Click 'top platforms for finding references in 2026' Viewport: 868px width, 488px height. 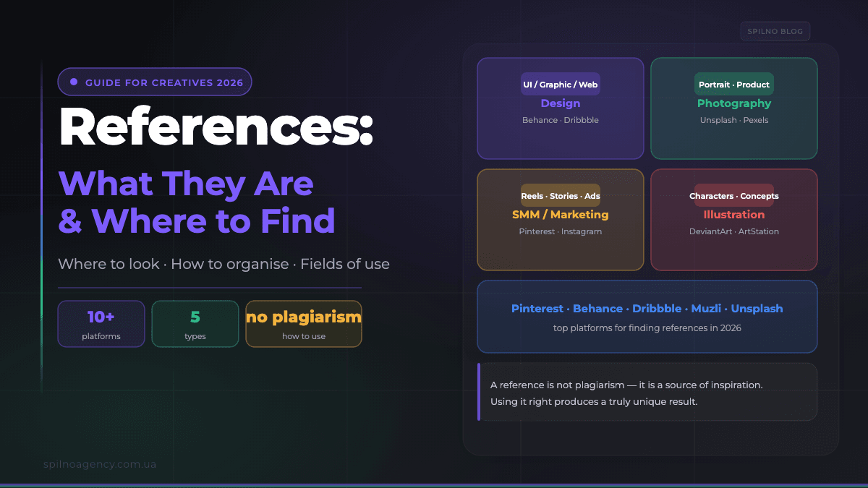647,328
